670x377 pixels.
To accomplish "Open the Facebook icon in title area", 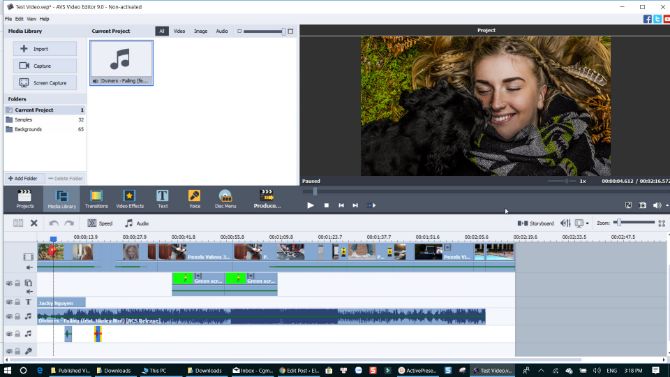I will click(x=647, y=19).
